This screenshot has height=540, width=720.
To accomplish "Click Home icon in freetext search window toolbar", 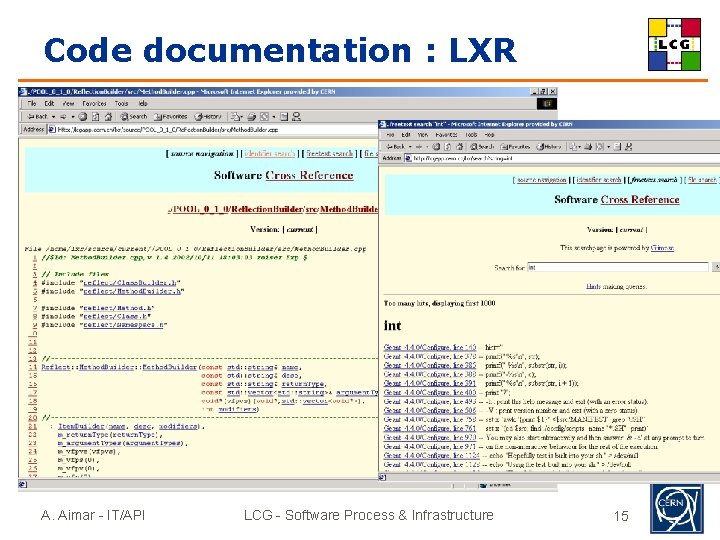I will 460,146.
